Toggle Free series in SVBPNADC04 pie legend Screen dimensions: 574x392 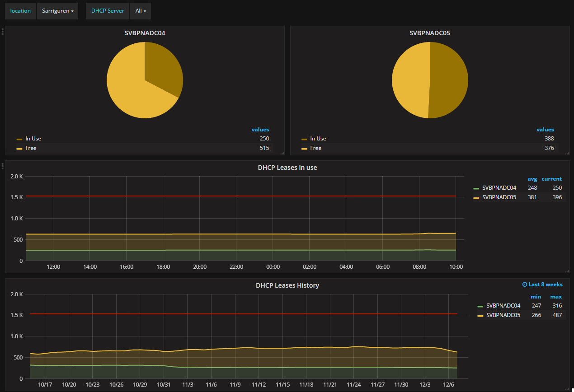31,148
